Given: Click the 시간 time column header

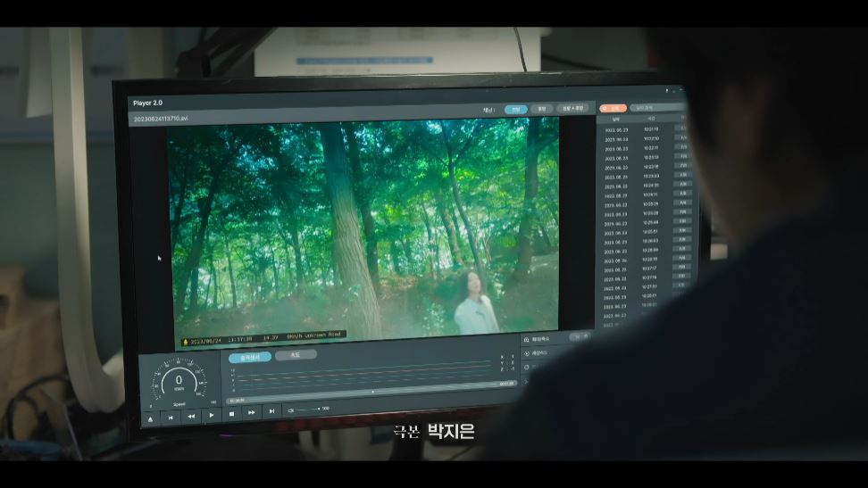Looking at the screenshot, I should (x=652, y=119).
